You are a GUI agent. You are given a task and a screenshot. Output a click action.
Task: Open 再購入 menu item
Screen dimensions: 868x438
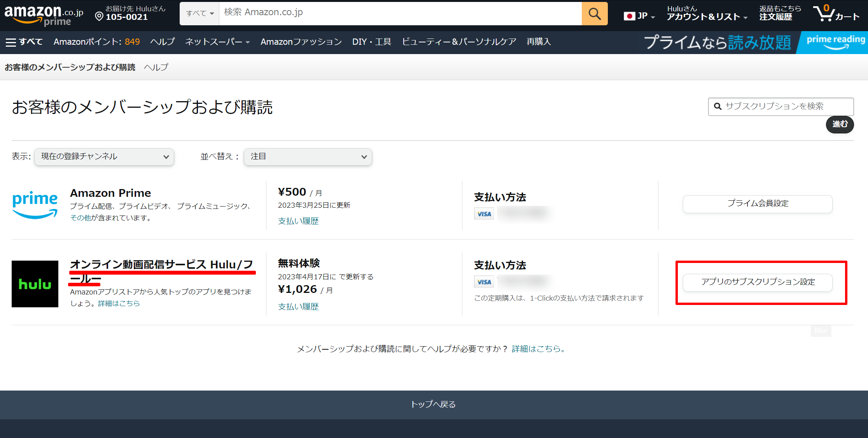[539, 42]
